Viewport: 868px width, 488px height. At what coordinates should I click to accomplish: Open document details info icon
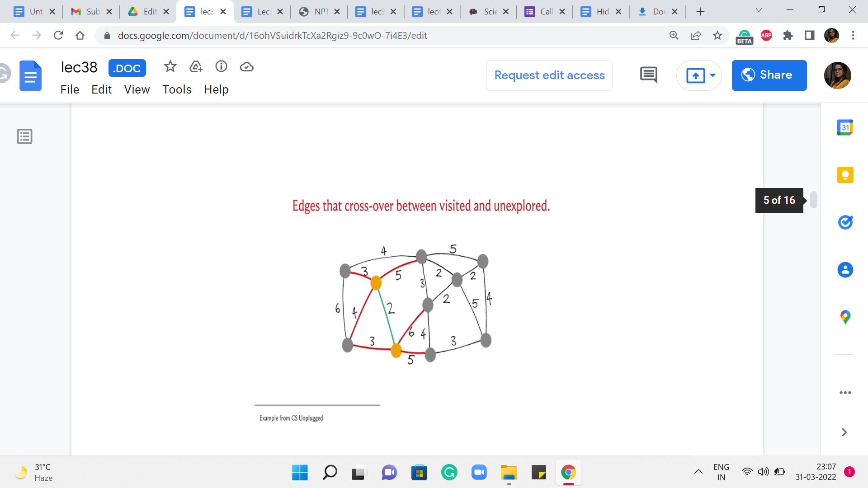[221, 67]
